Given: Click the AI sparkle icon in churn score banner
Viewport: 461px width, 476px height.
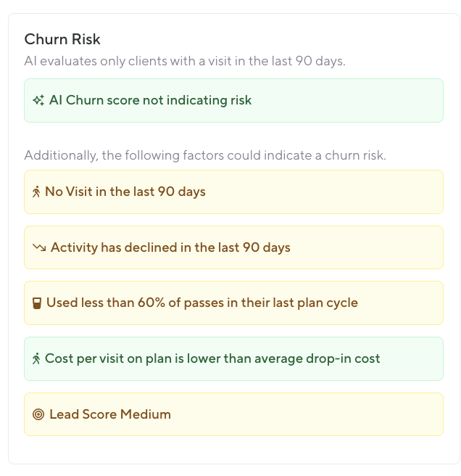Looking at the screenshot, I should (x=38, y=100).
